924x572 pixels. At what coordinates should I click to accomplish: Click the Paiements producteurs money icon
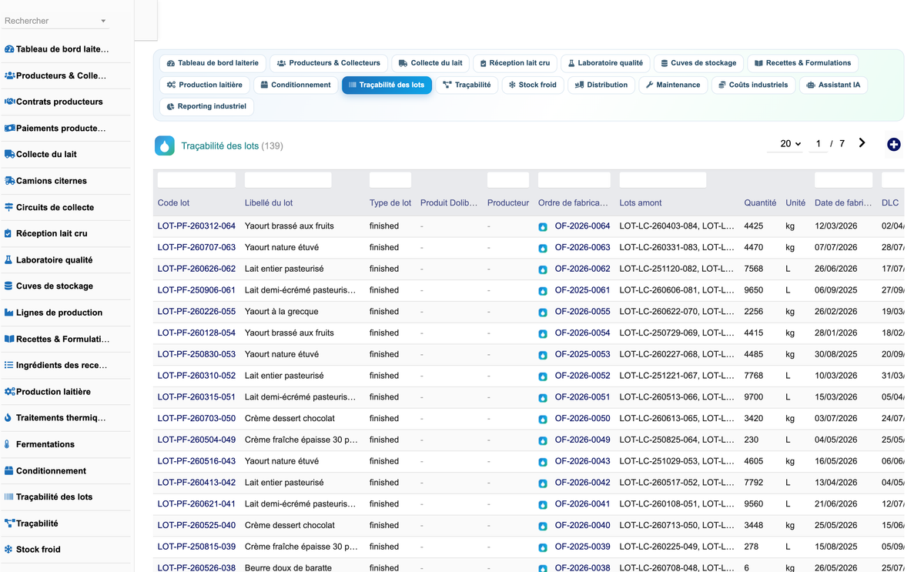(9, 128)
